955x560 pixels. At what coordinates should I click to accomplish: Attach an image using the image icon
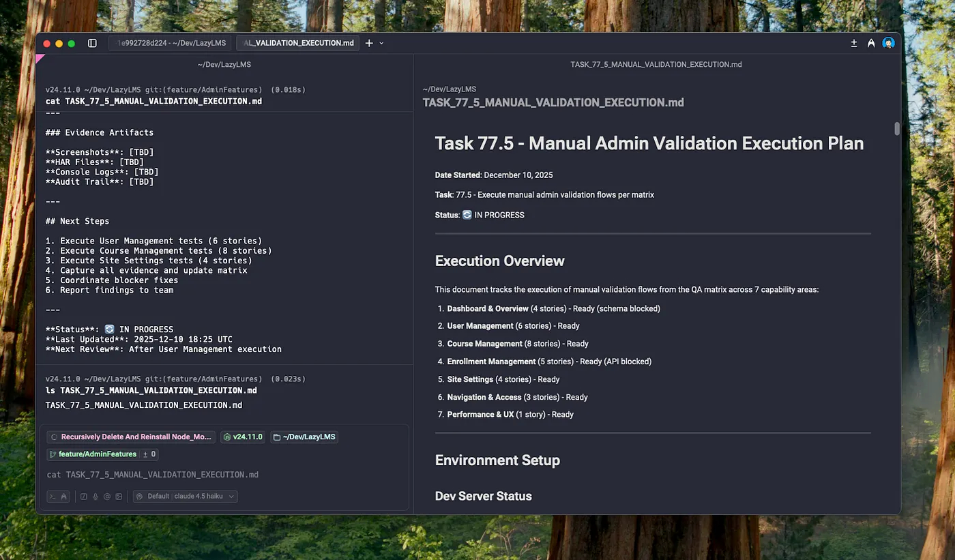tap(119, 497)
